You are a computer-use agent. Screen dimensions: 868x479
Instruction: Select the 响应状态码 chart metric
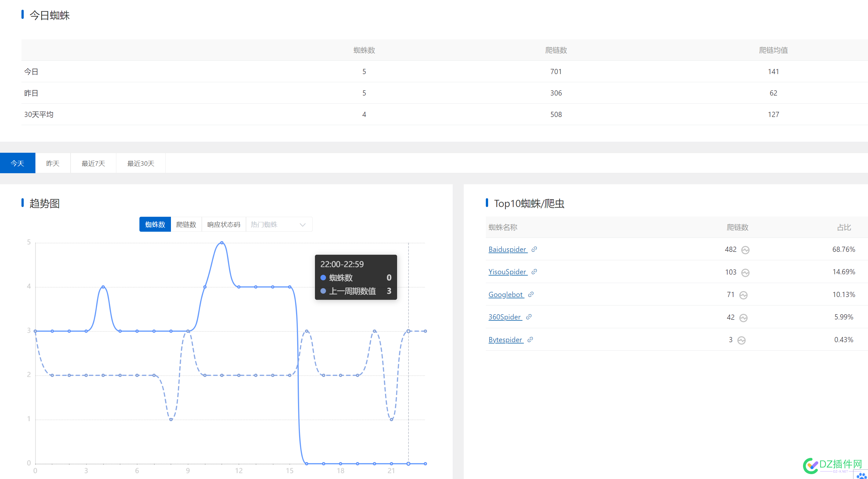[224, 224]
